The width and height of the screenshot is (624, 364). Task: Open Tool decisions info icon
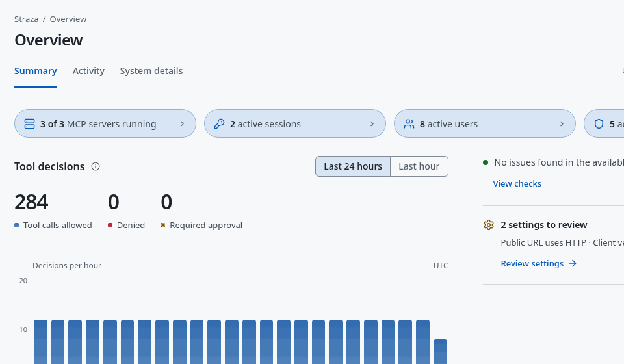click(x=96, y=166)
